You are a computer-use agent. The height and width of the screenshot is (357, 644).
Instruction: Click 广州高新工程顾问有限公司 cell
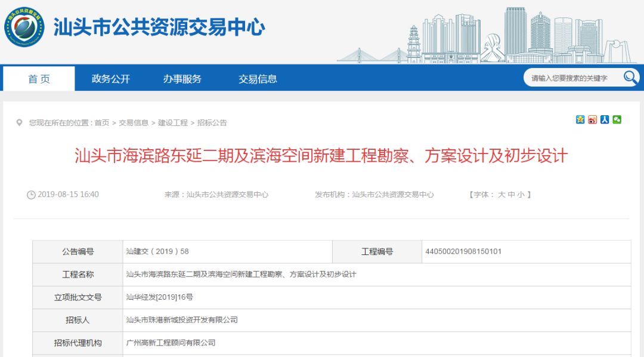(x=377, y=343)
